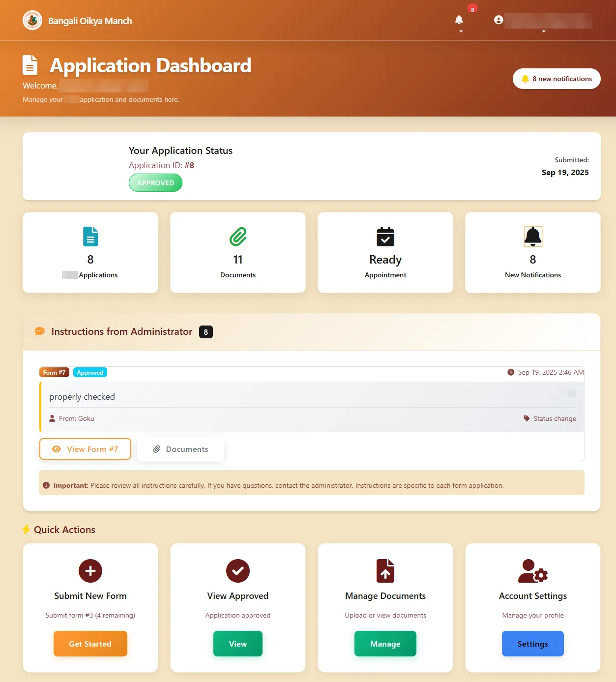Click the bell icon in New Notifications card
Viewport: 616px width, 682px height.
click(x=533, y=236)
